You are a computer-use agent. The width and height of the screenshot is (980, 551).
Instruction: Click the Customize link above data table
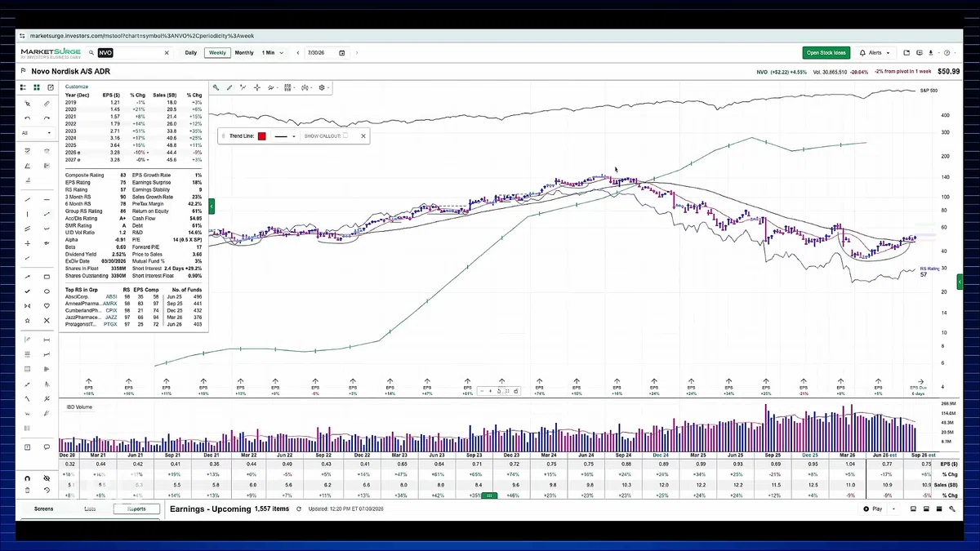click(x=76, y=87)
